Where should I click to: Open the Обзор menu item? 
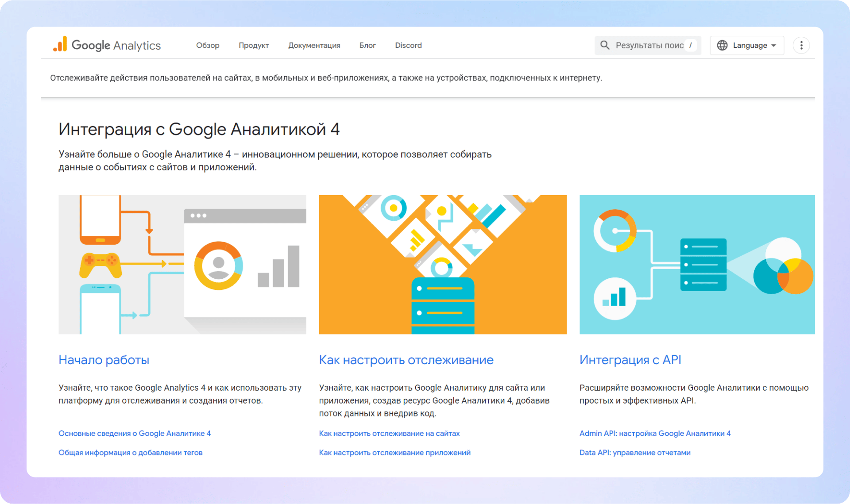tap(208, 45)
